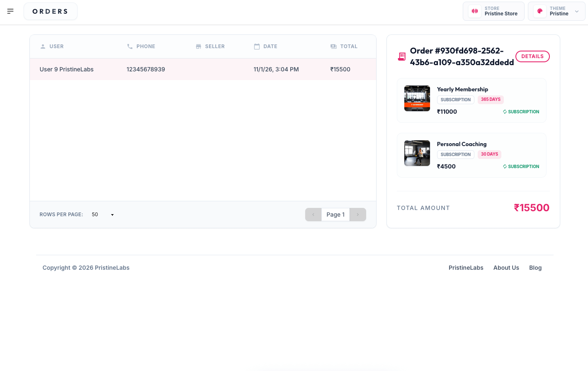The width and height of the screenshot is (588, 371).
Task: Click the USER column header person icon
Action: point(44,46)
